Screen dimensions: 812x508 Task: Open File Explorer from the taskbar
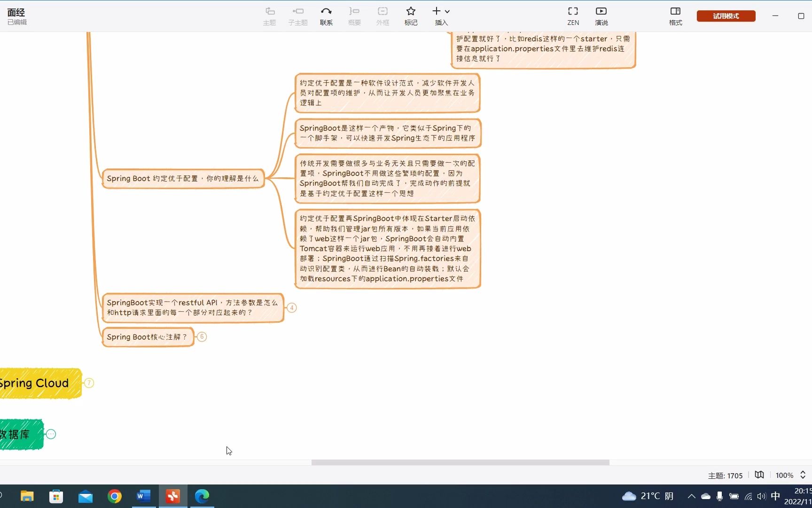click(27, 496)
